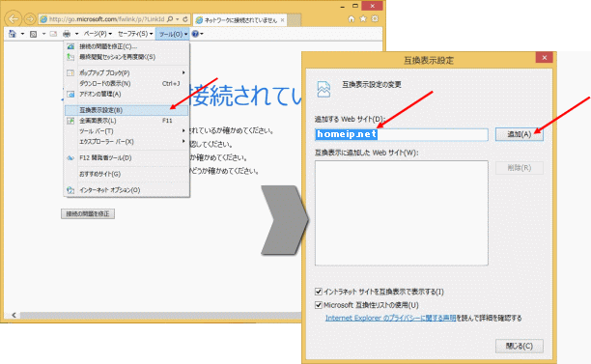Expand the Print icon dropdown arrow
The width and height of the screenshot is (591, 364).
click(x=76, y=34)
